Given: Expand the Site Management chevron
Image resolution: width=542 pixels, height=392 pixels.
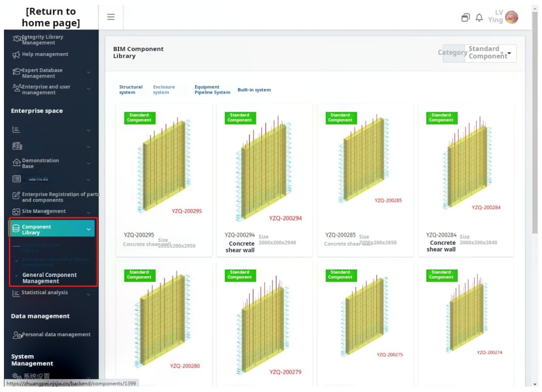Looking at the screenshot, I should [x=88, y=212].
